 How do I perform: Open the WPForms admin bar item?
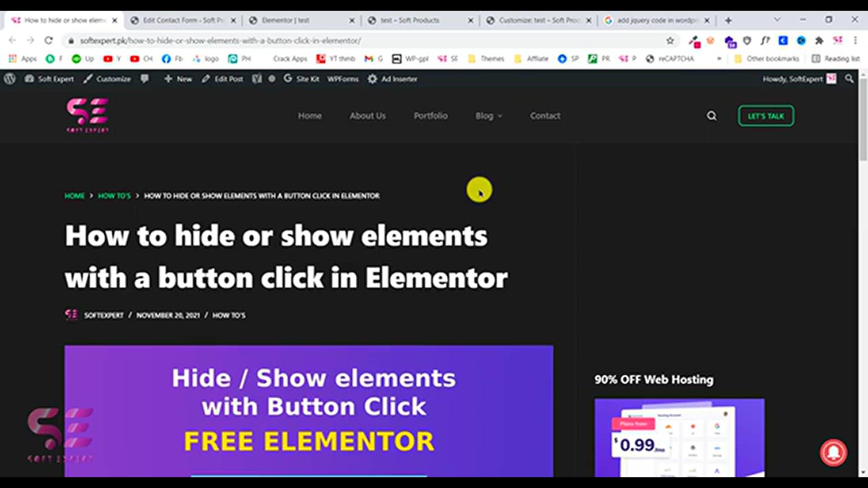tap(343, 79)
